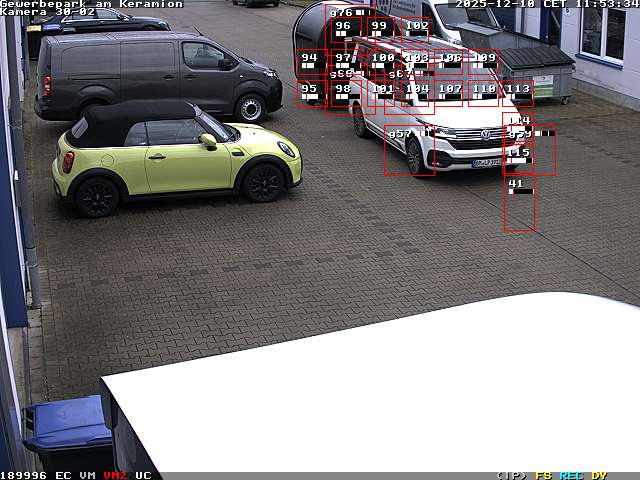
Task: Click the EC status label
Action: [x=63, y=475]
